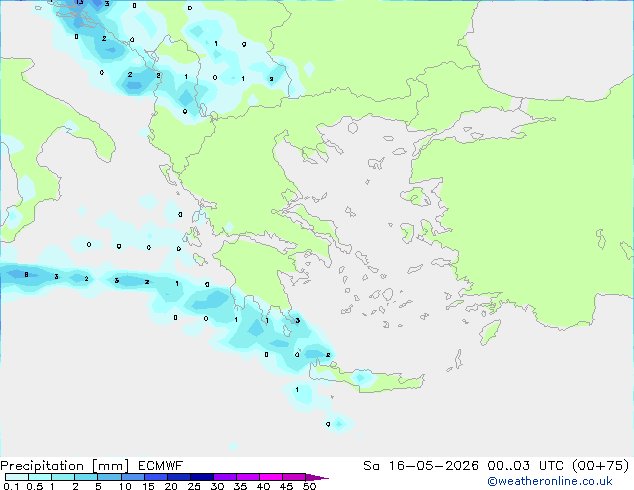
Task: Click the "ECMWF" model label
Action: (x=161, y=466)
